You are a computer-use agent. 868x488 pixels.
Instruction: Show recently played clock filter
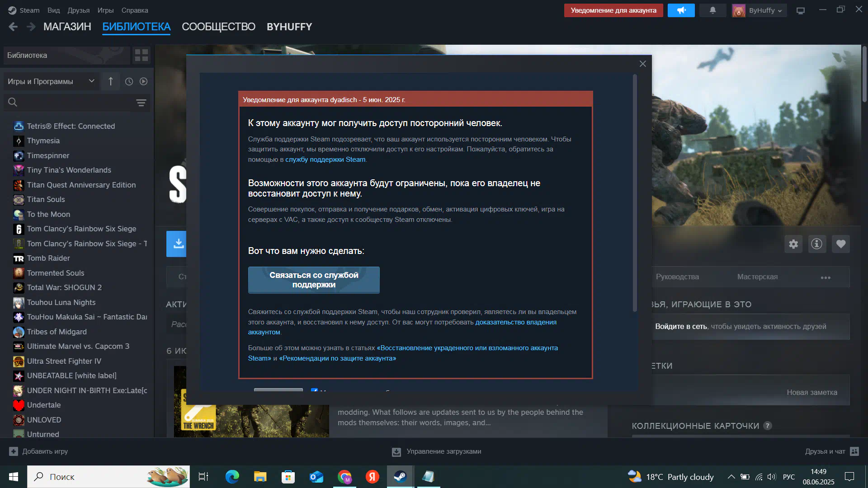click(x=129, y=81)
